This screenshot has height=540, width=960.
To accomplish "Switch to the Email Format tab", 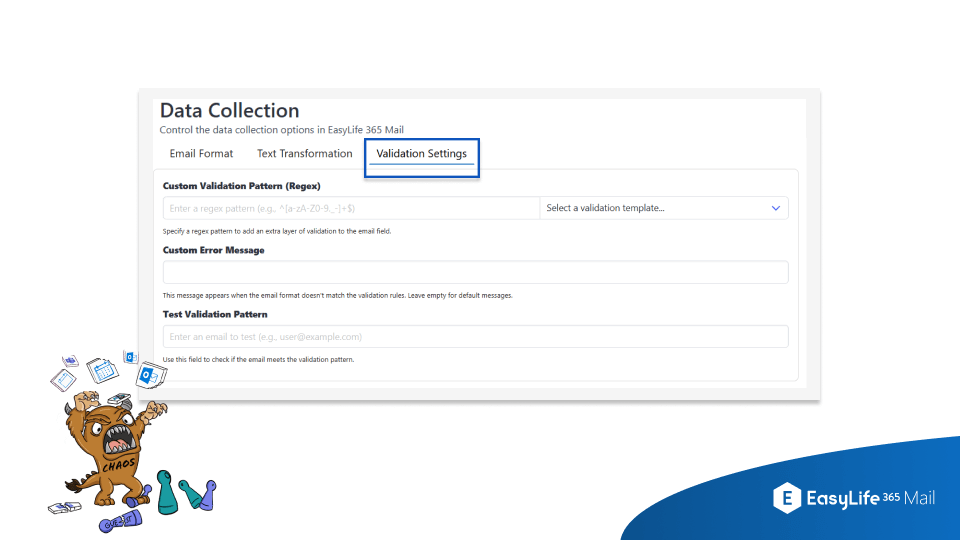I will pyautogui.click(x=201, y=154).
